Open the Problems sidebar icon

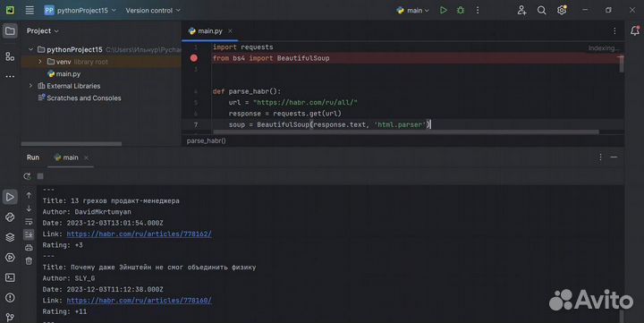[10, 298]
